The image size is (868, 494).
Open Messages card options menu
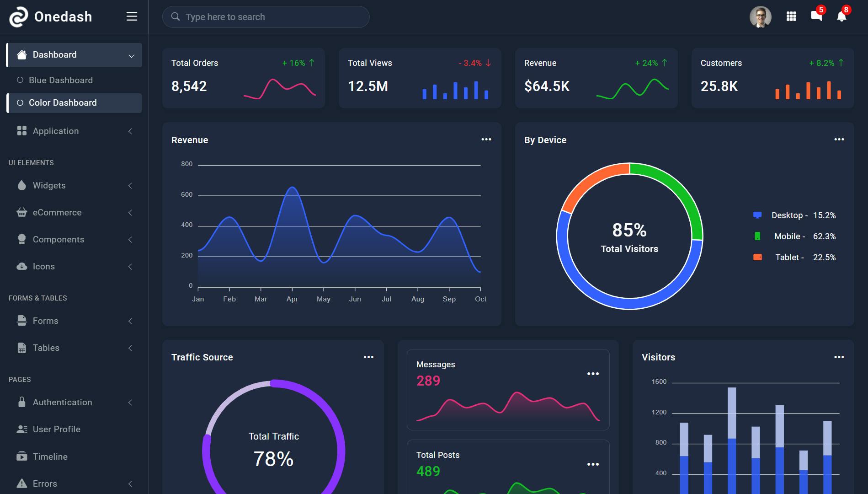pyautogui.click(x=593, y=374)
